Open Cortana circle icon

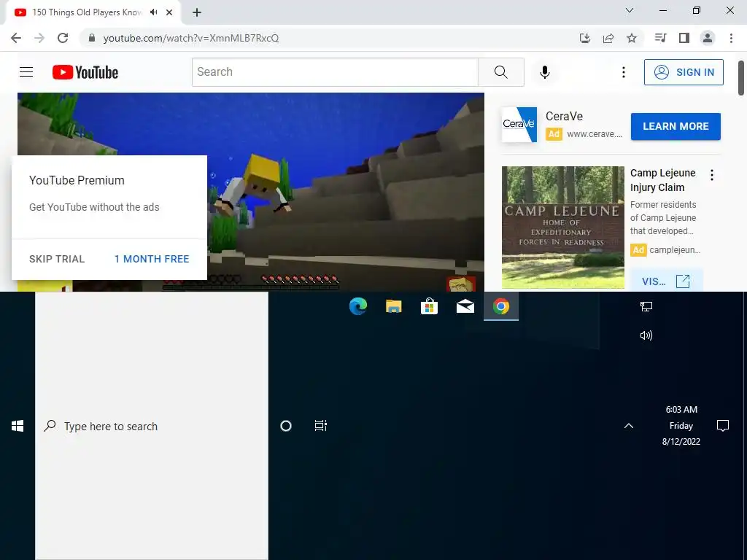point(286,426)
